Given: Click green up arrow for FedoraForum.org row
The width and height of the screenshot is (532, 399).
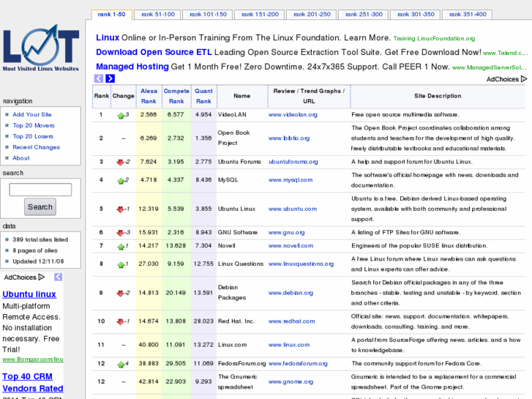Looking at the screenshot, I should pyautogui.click(x=121, y=363).
